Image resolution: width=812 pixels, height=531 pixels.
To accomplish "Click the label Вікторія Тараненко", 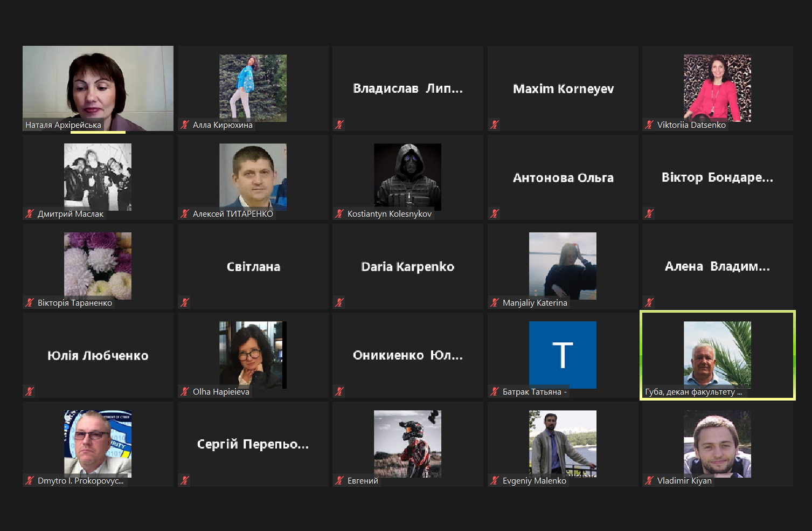I will (75, 303).
